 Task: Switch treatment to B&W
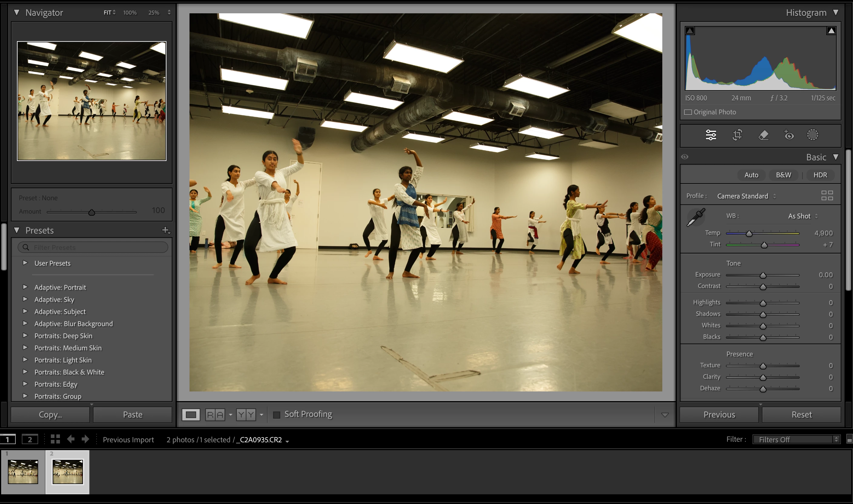click(783, 175)
